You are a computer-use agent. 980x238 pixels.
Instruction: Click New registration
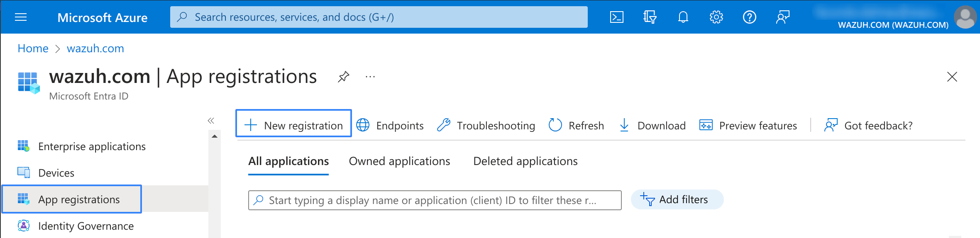(293, 123)
